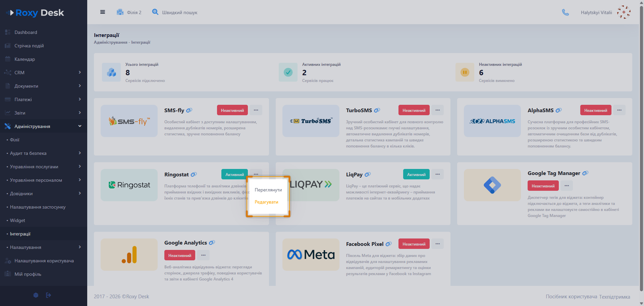
Task: Click the total integrations cubes icon
Action: 111,72
